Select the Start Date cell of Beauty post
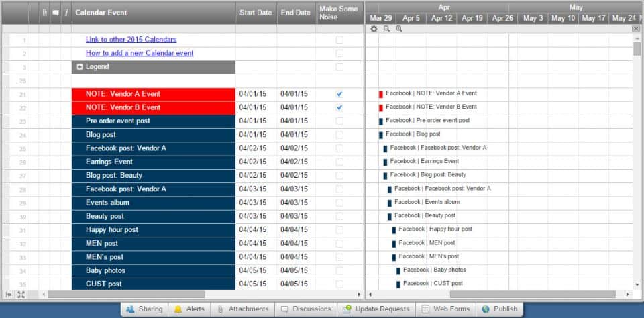 tap(256, 216)
